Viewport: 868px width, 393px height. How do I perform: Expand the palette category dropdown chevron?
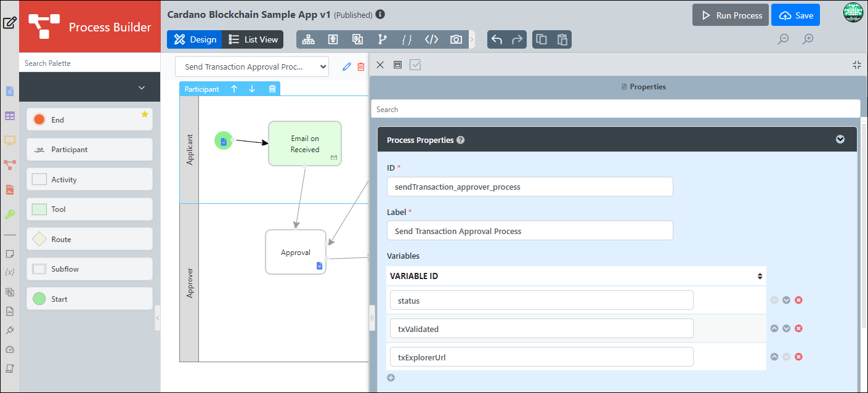[x=142, y=88]
